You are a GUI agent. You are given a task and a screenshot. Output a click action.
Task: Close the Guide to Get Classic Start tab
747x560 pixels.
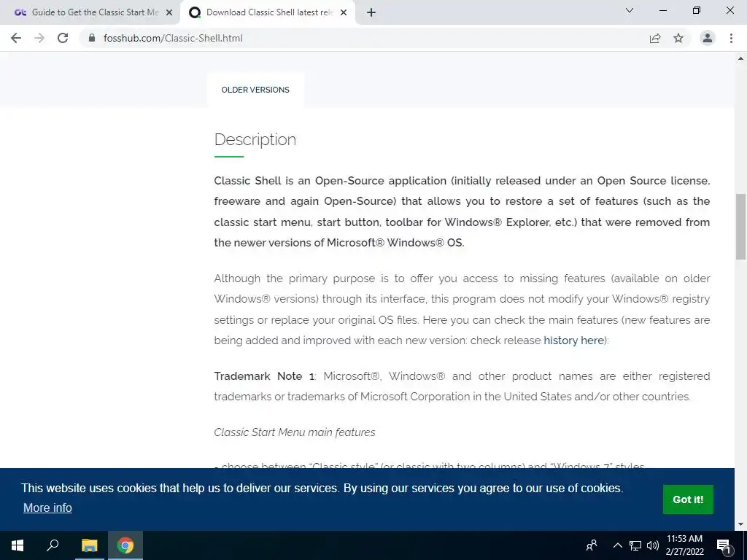(169, 13)
